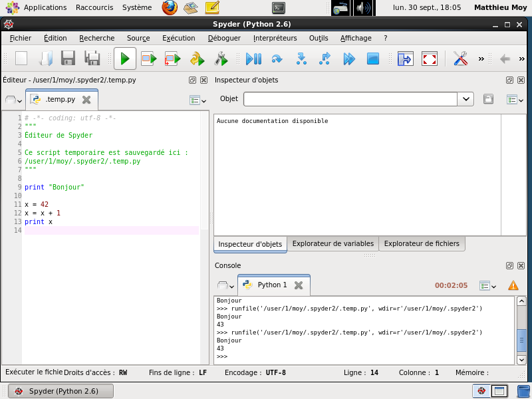Step into the function in debugger
Screen dimensions: 532x399
(x=301, y=59)
